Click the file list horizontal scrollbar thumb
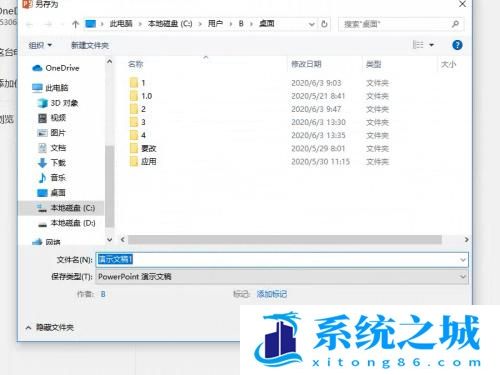Viewport: 500px width, 375px height. coord(285,239)
